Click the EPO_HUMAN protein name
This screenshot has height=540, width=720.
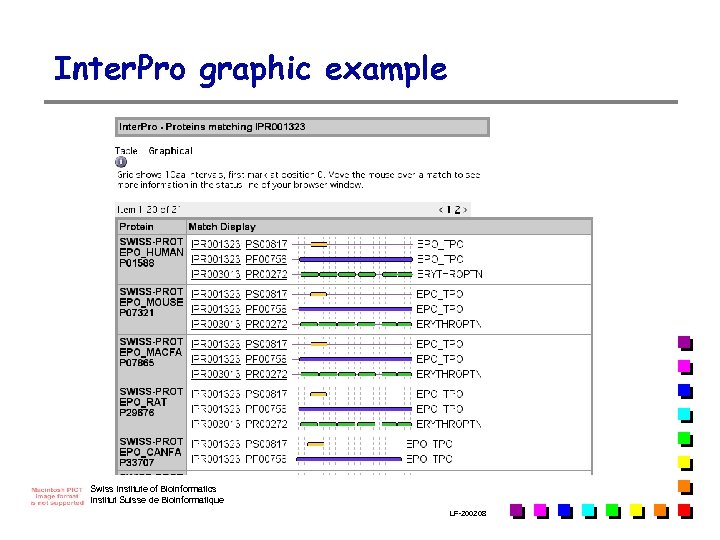(x=151, y=253)
